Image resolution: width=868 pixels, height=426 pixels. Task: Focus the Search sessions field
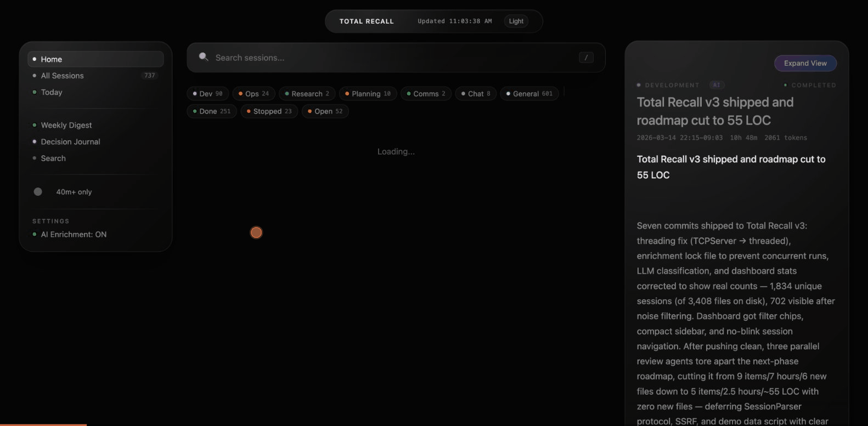(x=396, y=58)
